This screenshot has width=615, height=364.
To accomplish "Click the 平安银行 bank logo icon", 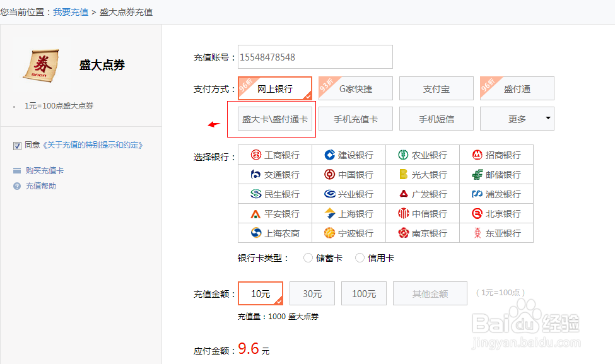I will (x=255, y=214).
